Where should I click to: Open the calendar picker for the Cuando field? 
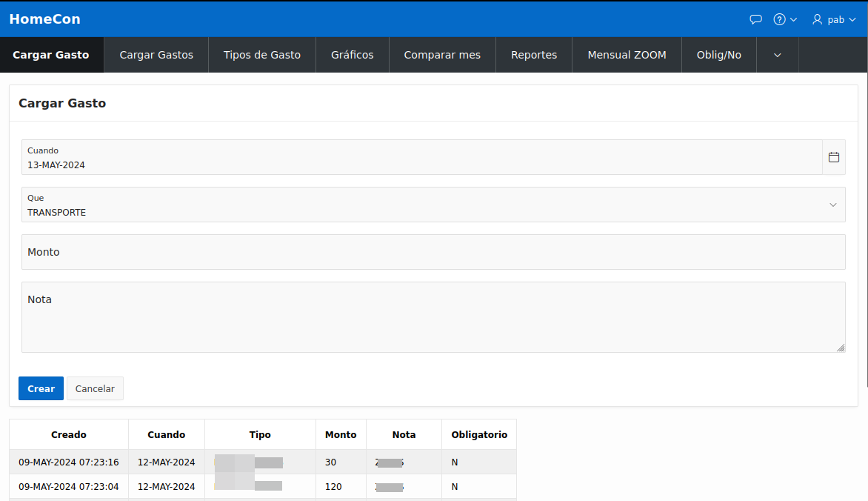[834, 156]
